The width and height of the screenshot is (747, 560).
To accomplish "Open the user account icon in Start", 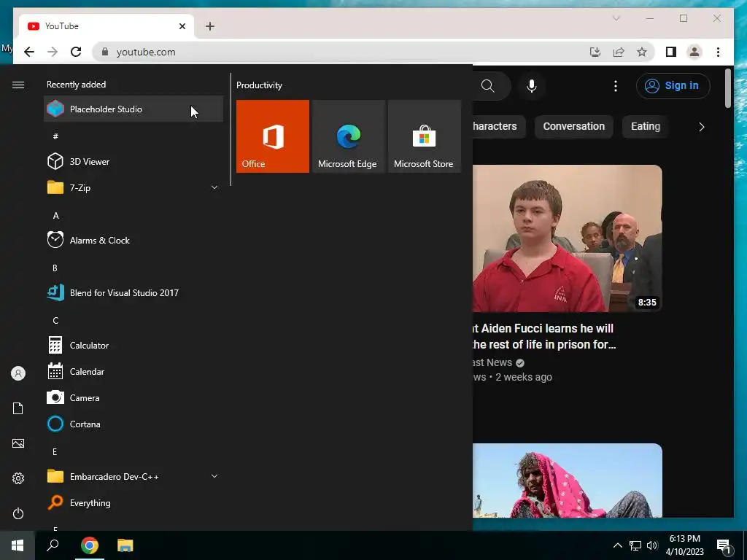I will pyautogui.click(x=18, y=373).
